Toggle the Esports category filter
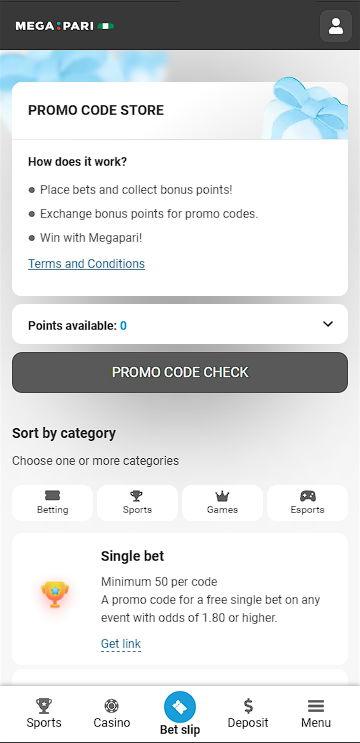Image resolution: width=360 pixels, height=743 pixels. point(307,503)
